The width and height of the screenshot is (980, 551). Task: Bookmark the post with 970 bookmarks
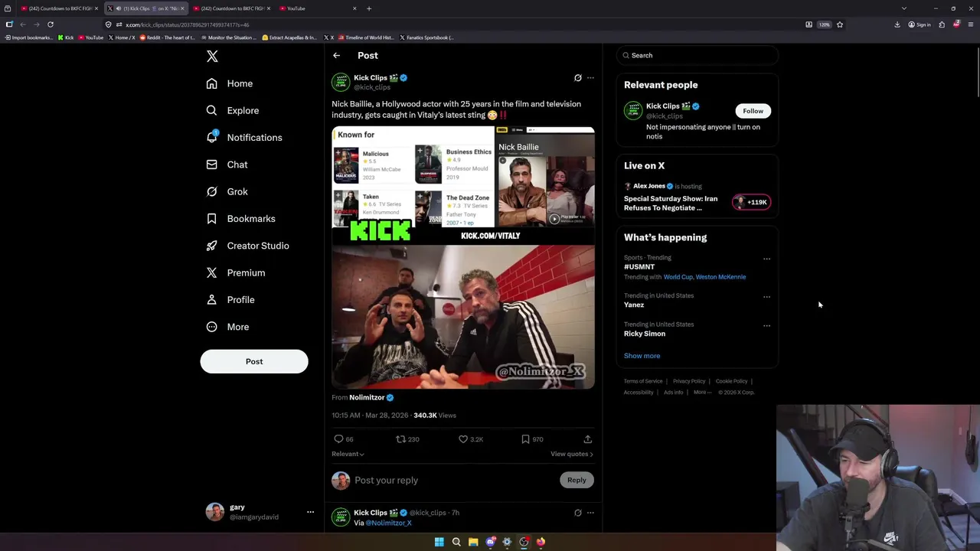pos(532,439)
